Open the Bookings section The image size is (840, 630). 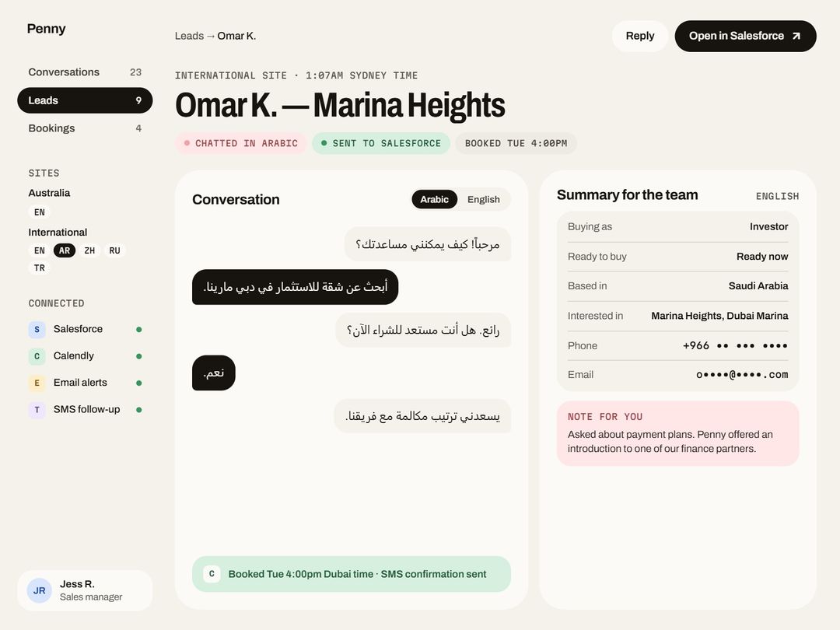[85, 128]
